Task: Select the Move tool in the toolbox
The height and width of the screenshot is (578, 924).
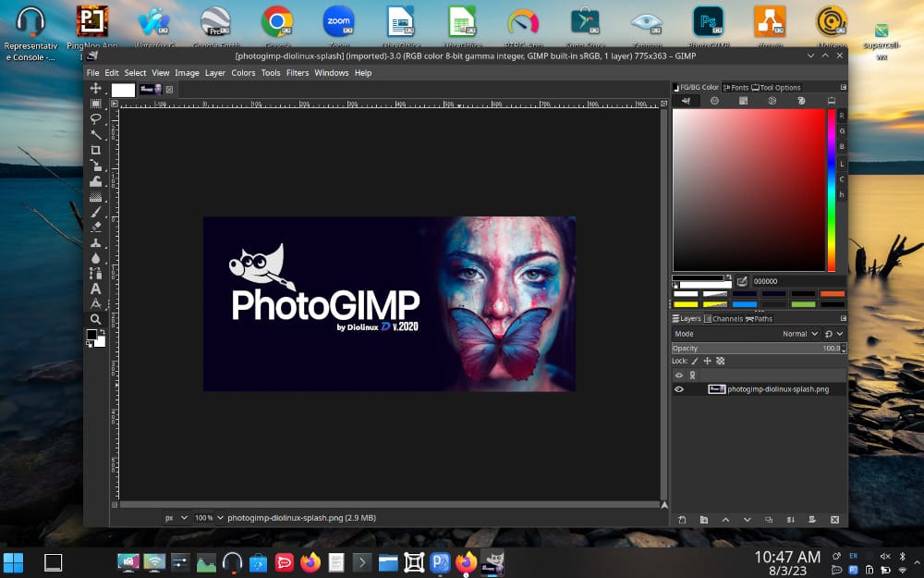Action: (95, 89)
